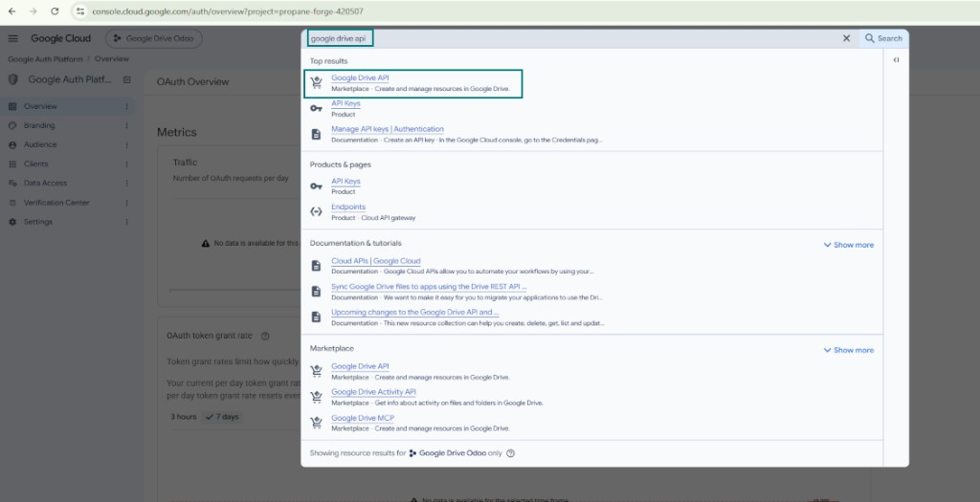Click cart icon beside Google Drive Activity API

click(x=316, y=397)
